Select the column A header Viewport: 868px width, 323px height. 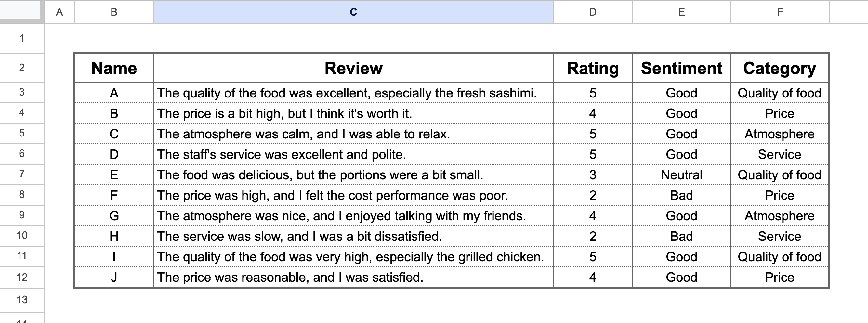click(x=60, y=12)
